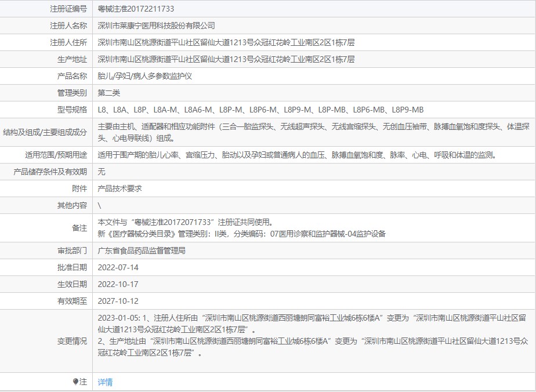Click the change item 2、生产地址由
This screenshot has height=392, width=536.
pos(313,347)
